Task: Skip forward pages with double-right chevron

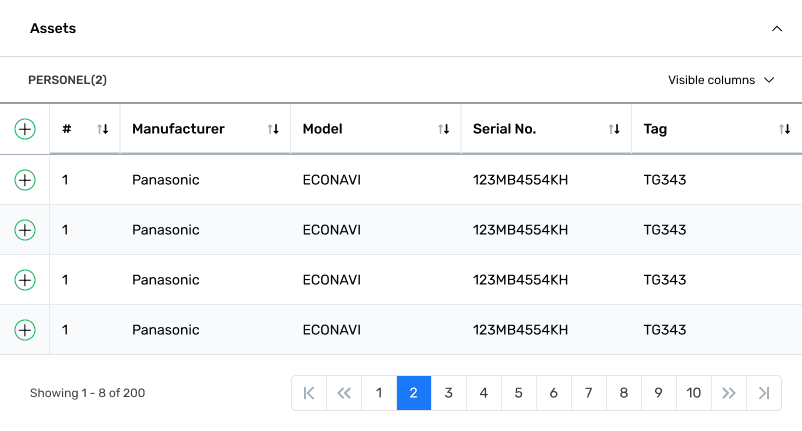Action: pos(729,393)
